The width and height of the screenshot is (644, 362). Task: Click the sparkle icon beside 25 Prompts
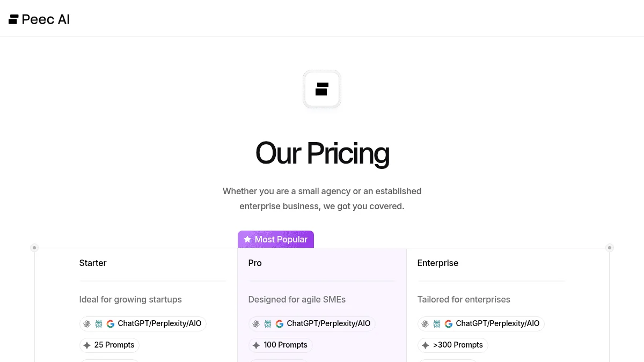(87, 345)
